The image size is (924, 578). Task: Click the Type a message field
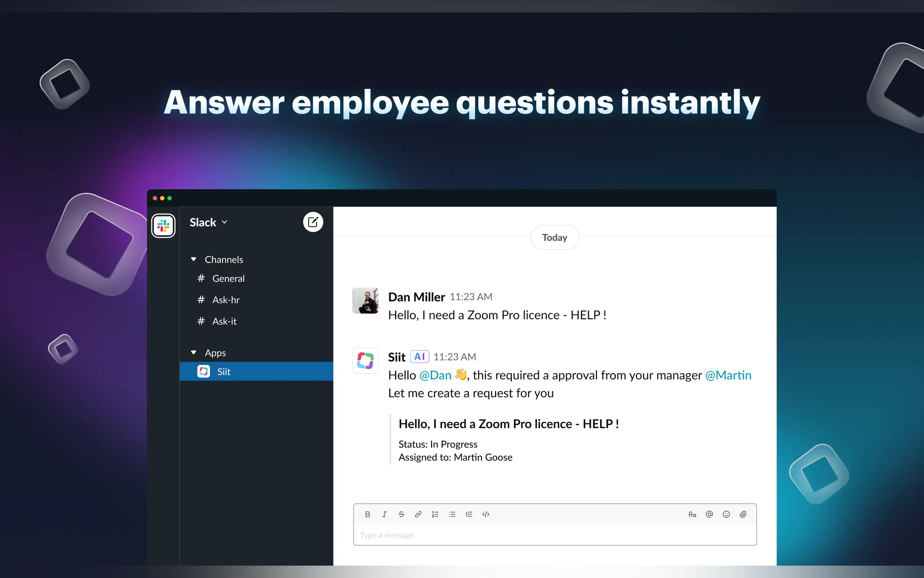pyautogui.click(x=554, y=535)
